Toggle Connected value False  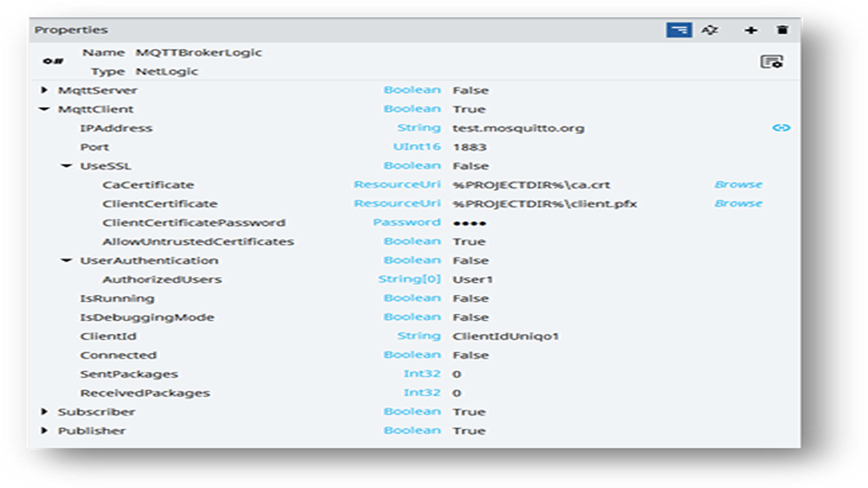pos(471,355)
